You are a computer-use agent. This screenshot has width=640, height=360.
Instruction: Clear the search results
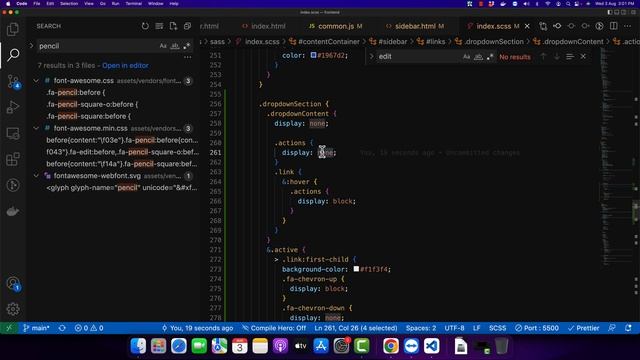tap(159, 26)
